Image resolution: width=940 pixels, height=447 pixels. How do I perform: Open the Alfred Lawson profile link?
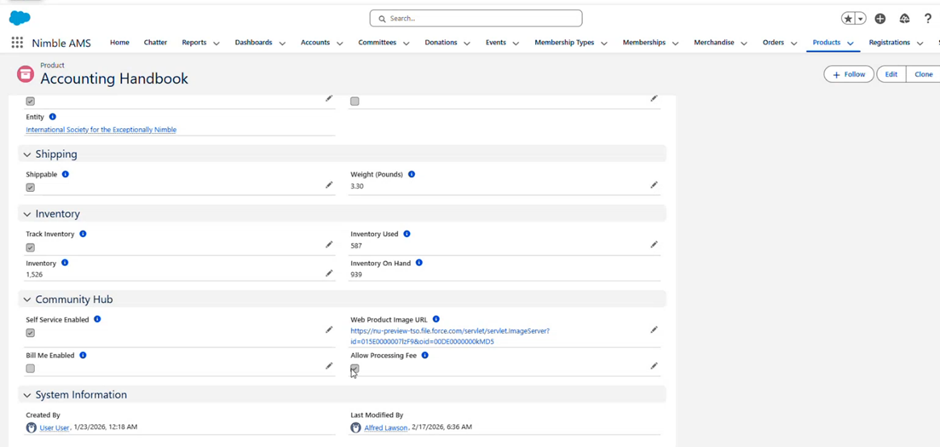[386, 428]
